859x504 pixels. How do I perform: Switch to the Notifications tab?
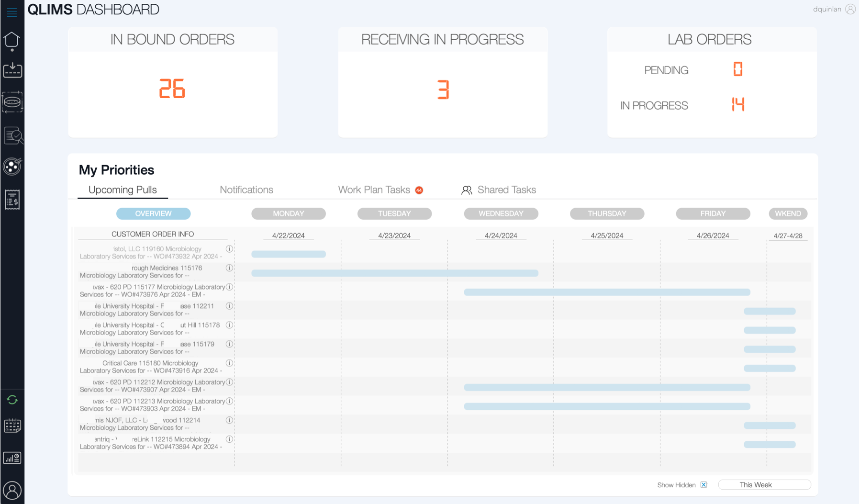[246, 190]
